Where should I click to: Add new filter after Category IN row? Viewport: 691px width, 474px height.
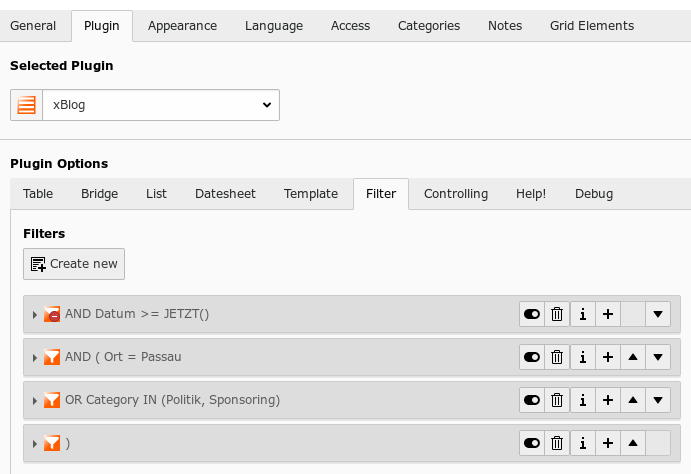(608, 400)
